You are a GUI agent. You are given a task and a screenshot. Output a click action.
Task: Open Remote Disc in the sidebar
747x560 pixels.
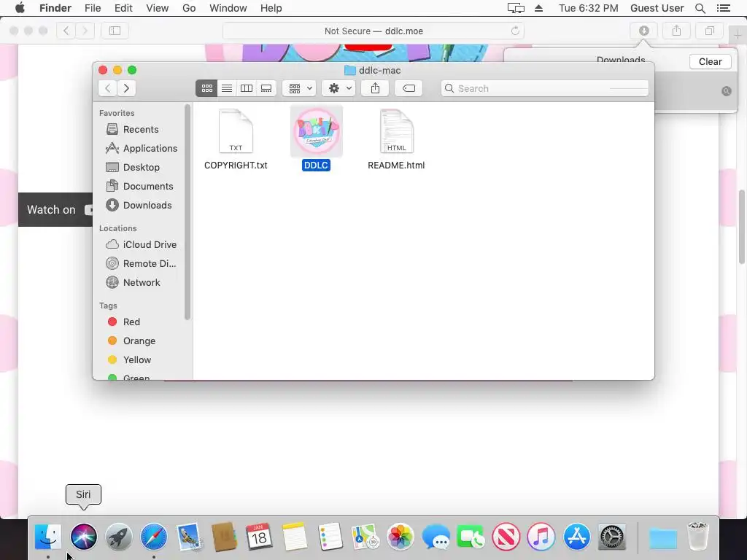click(x=141, y=263)
